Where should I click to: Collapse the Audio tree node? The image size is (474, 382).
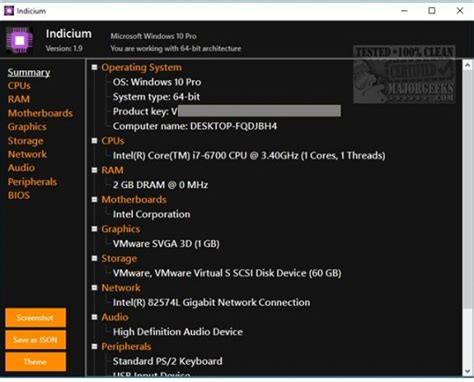tap(95, 317)
